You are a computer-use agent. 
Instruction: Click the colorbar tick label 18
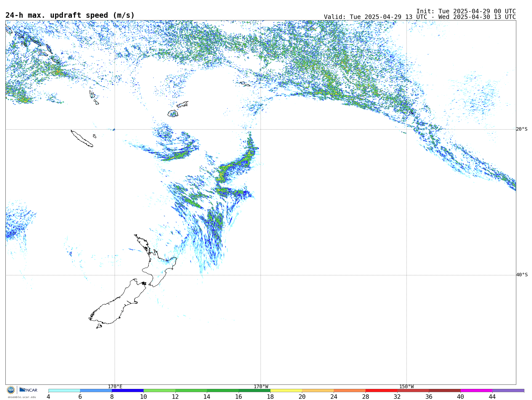tap(270, 397)
